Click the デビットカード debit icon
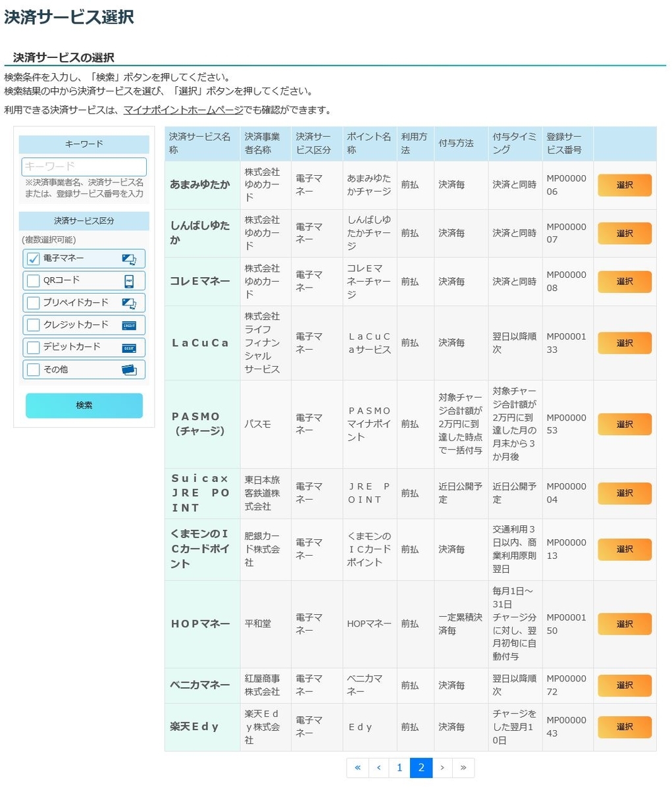 pyautogui.click(x=129, y=348)
